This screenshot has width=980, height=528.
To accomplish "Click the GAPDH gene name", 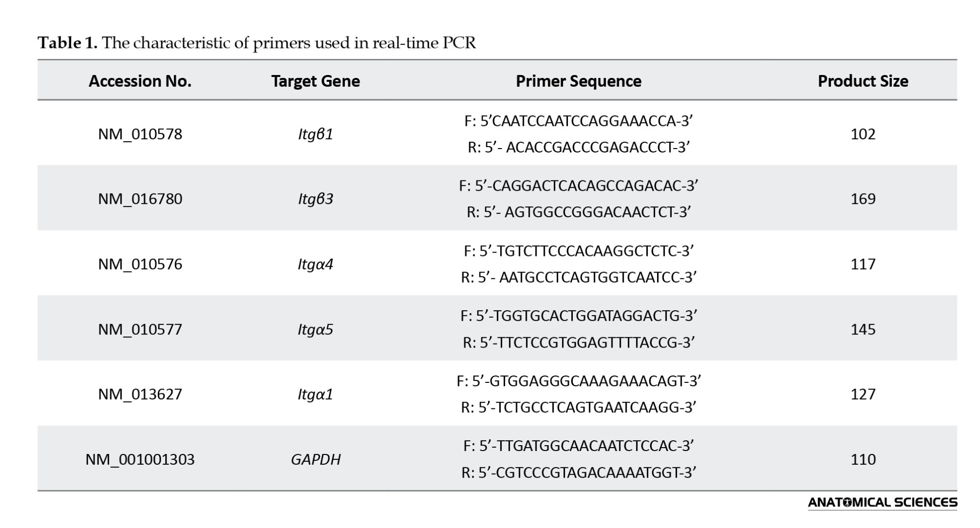I will click(316, 459).
